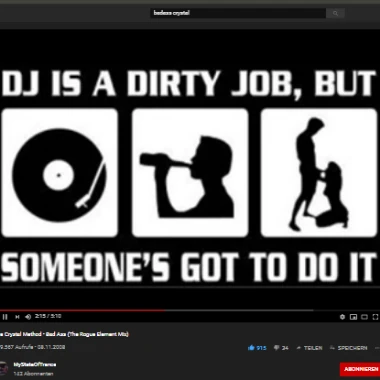Pause the playing video

tap(5, 317)
